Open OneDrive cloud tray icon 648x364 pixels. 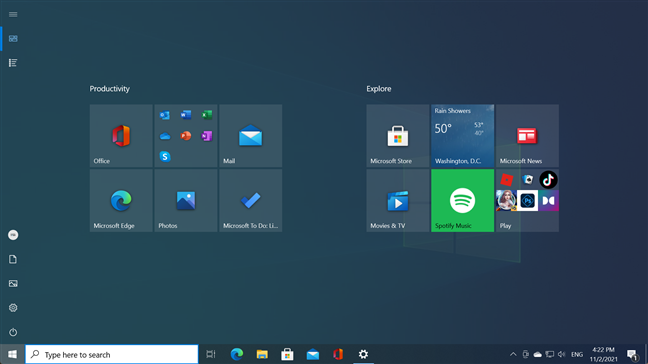click(x=538, y=354)
